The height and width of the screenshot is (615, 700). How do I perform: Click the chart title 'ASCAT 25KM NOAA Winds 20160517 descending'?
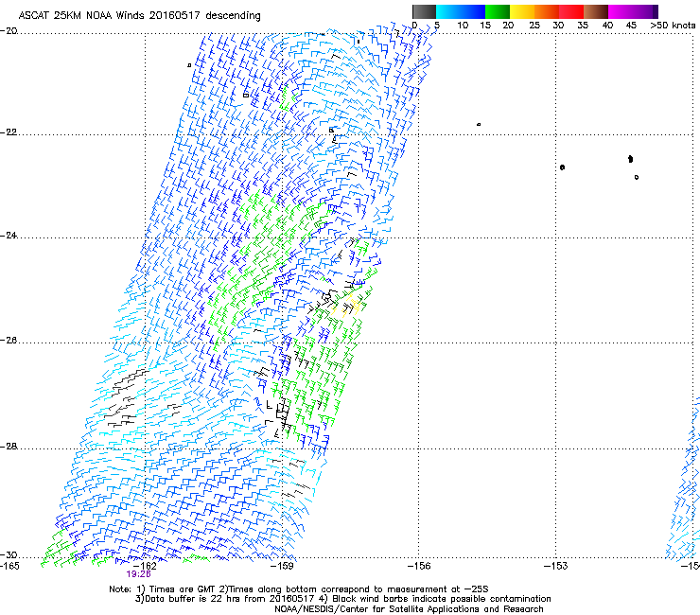[139, 16]
